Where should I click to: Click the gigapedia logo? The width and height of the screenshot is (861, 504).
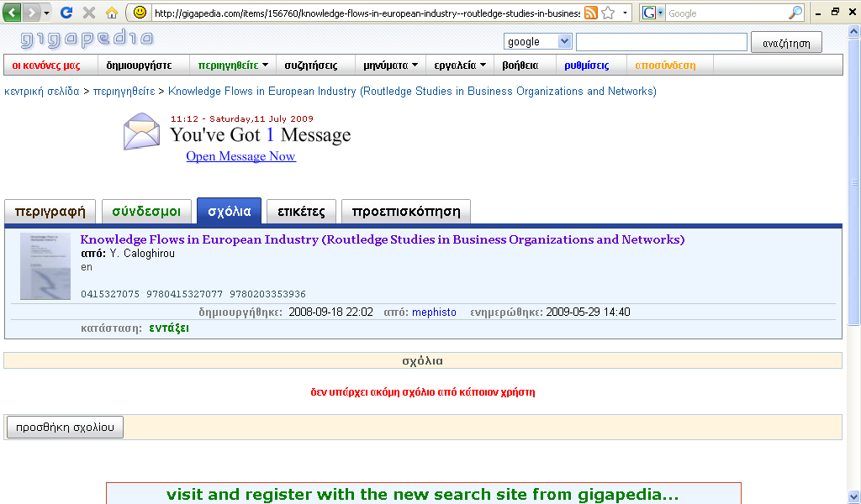coord(87,39)
